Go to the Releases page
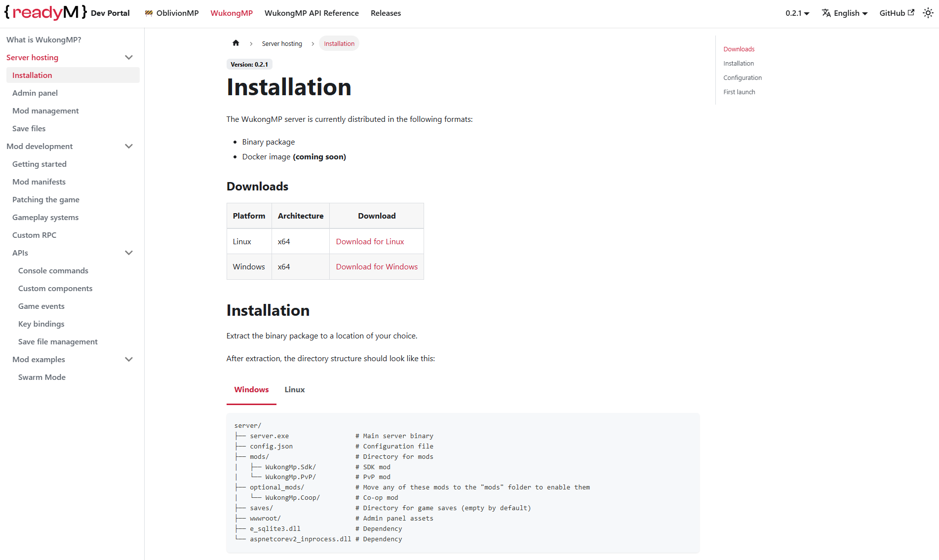The height and width of the screenshot is (560, 939). (386, 13)
